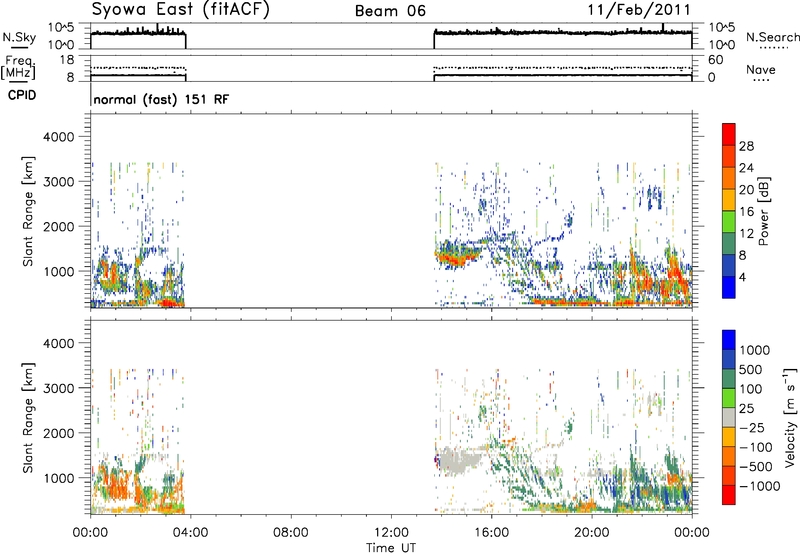Click the gray velocity patch near 14:00
800x554 pixels.
[458, 459]
